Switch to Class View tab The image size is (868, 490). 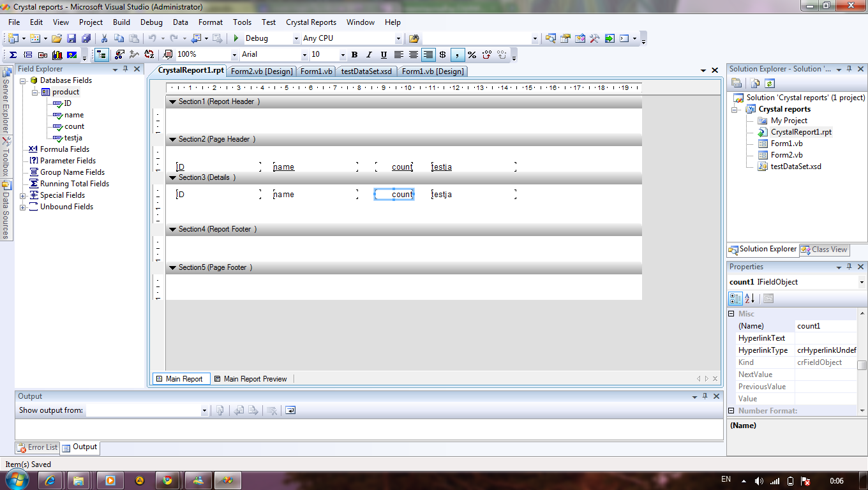coord(824,249)
